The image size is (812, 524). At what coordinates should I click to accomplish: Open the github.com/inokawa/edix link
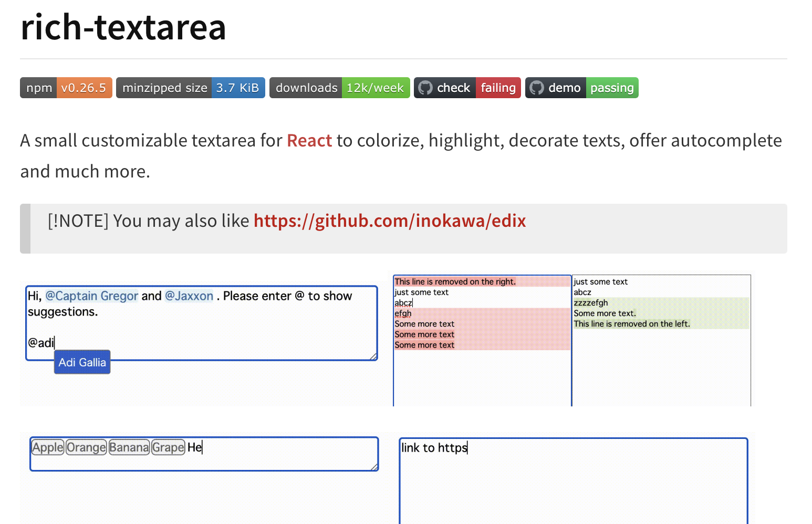tap(390, 221)
